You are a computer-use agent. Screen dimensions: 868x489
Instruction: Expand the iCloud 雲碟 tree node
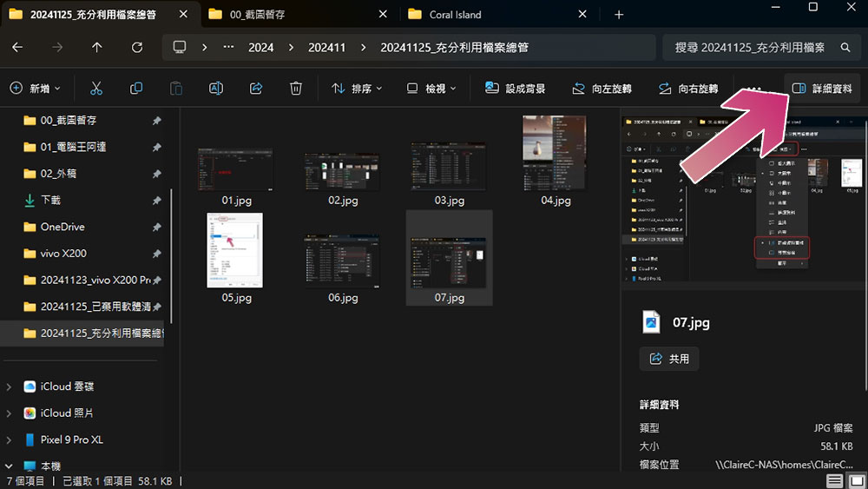point(9,387)
